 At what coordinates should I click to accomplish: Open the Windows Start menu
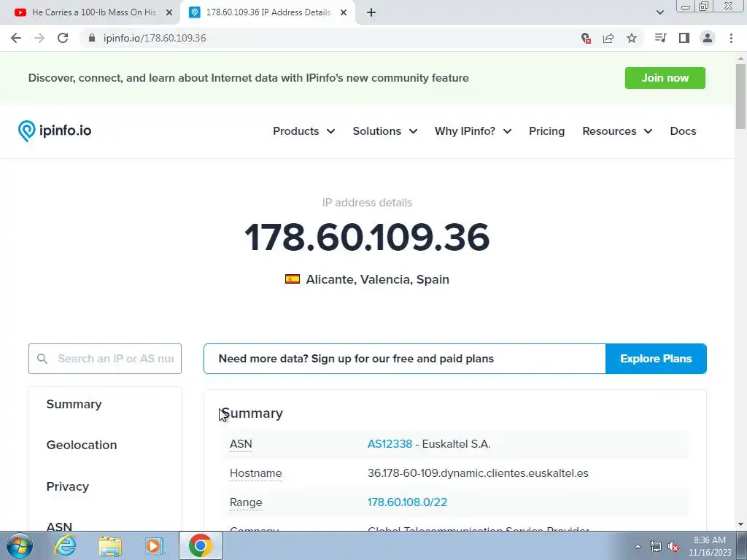pos(19,545)
